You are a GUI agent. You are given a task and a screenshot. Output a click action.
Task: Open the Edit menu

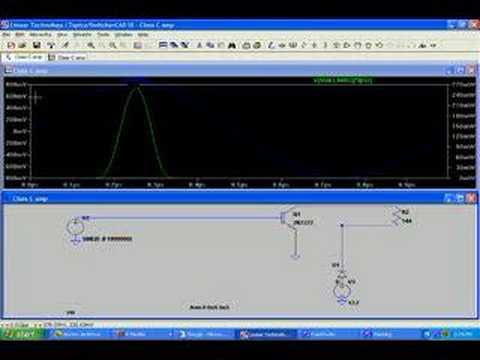click(x=20, y=34)
